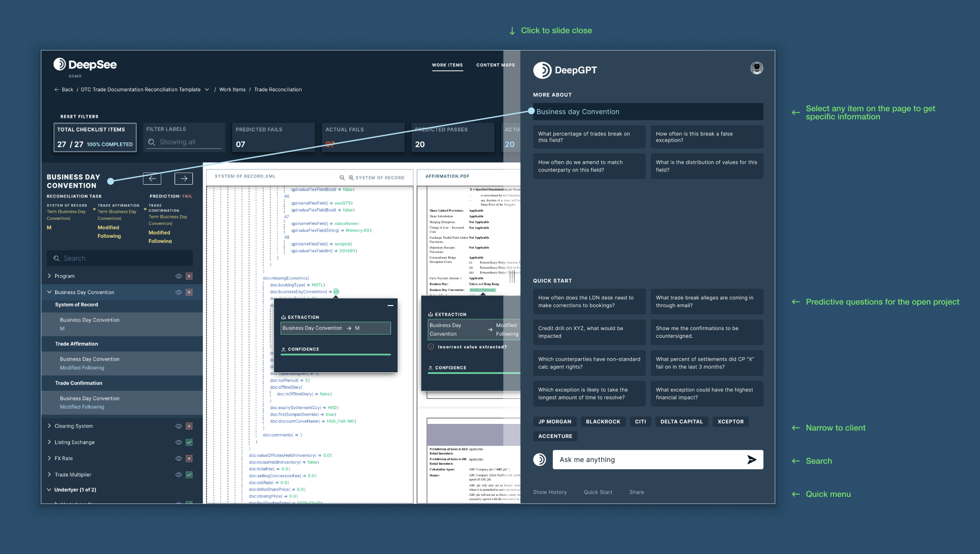Screen dimensions: 980x554
Task: Toggle visibility eye for Business Day Convention
Action: tap(179, 292)
